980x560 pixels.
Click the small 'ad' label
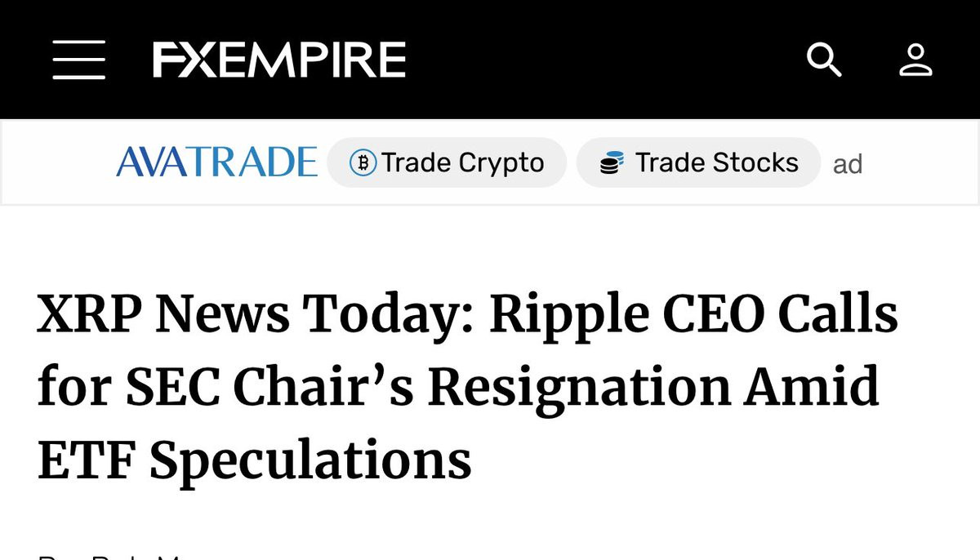coord(848,165)
